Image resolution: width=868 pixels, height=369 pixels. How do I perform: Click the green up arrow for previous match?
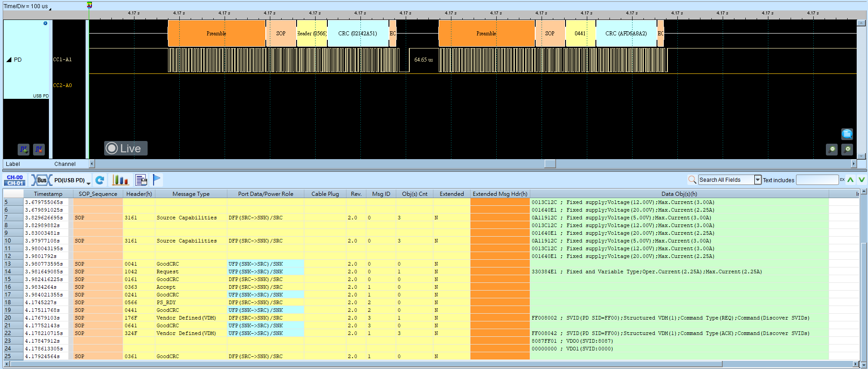851,180
